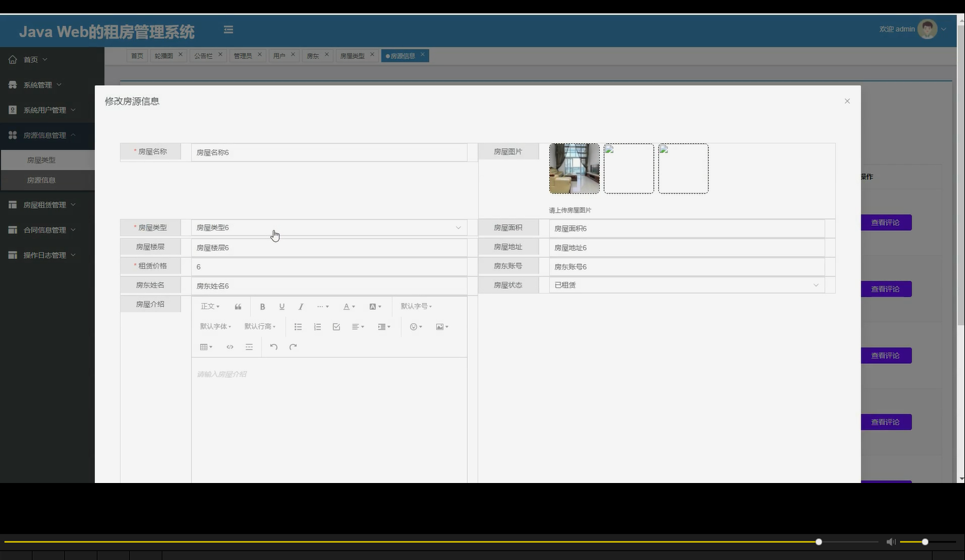Insert a bulleted list

point(298,327)
